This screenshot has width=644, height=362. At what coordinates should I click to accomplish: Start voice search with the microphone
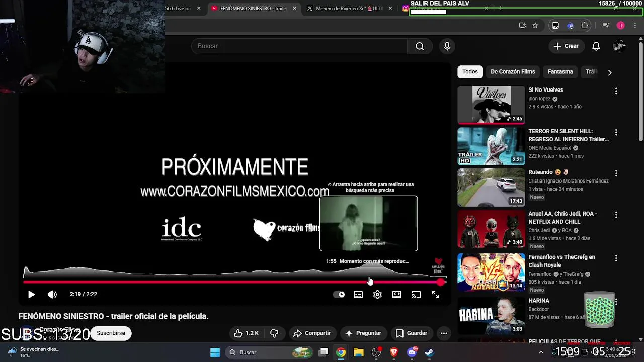pyautogui.click(x=447, y=46)
